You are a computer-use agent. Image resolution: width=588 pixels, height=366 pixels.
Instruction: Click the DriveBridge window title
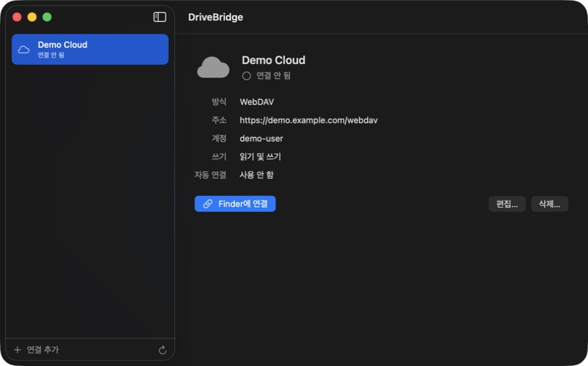[x=216, y=17]
